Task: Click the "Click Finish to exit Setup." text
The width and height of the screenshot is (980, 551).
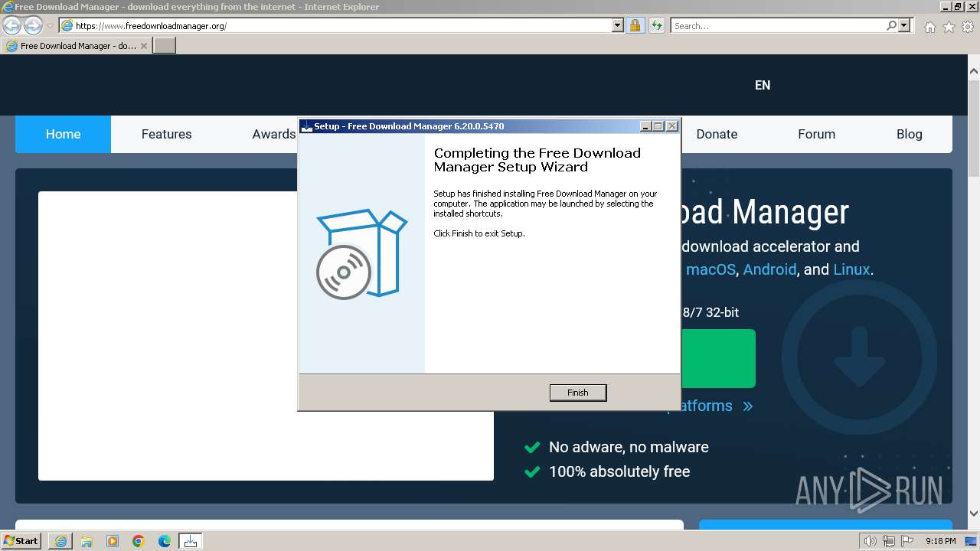Action: click(x=479, y=233)
